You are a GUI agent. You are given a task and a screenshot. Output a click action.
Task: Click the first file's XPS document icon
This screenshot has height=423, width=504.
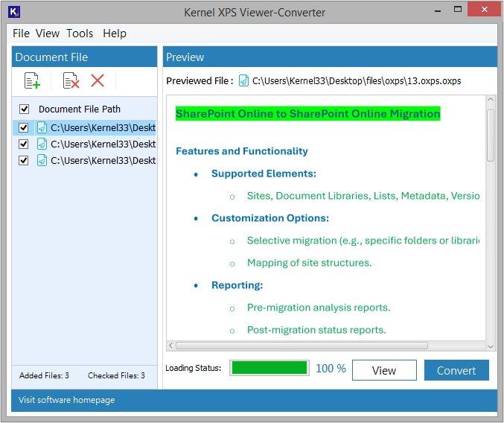[x=42, y=127]
